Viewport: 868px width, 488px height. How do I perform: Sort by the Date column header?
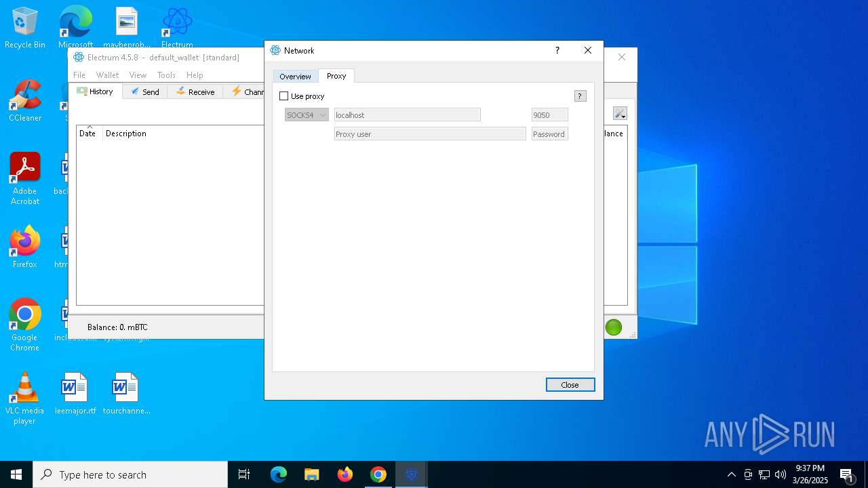87,134
